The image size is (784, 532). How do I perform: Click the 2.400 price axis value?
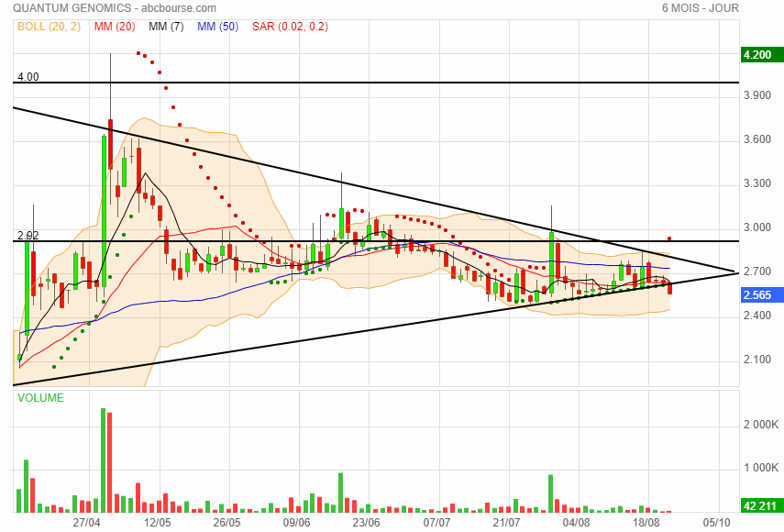757,316
